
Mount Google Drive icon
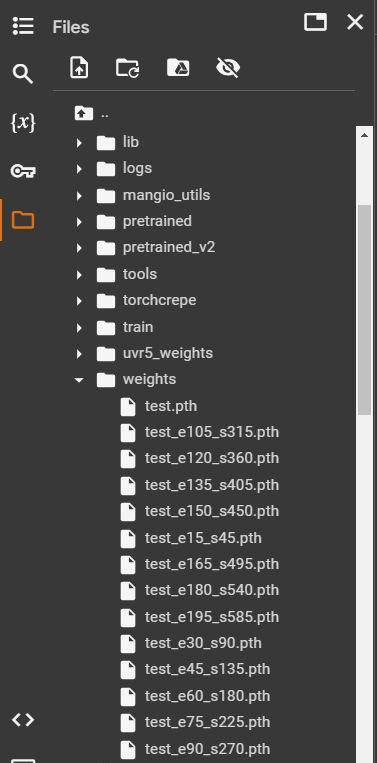(178, 68)
